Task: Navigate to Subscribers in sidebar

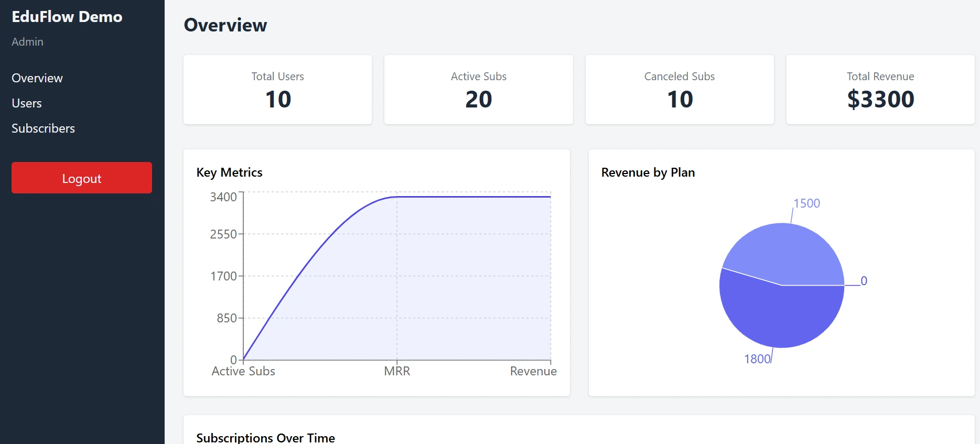Action: [x=43, y=128]
